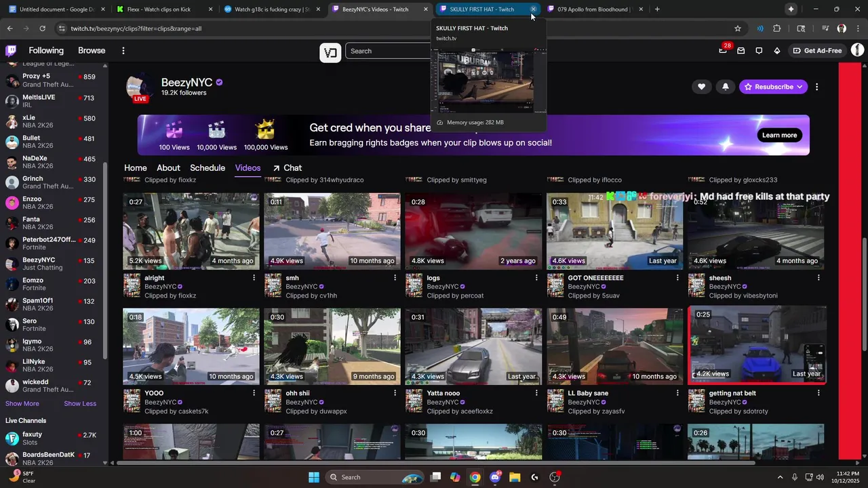The image size is (868, 488).
Task: Open options menu for the 'YOOO' clip
Action: point(254,393)
